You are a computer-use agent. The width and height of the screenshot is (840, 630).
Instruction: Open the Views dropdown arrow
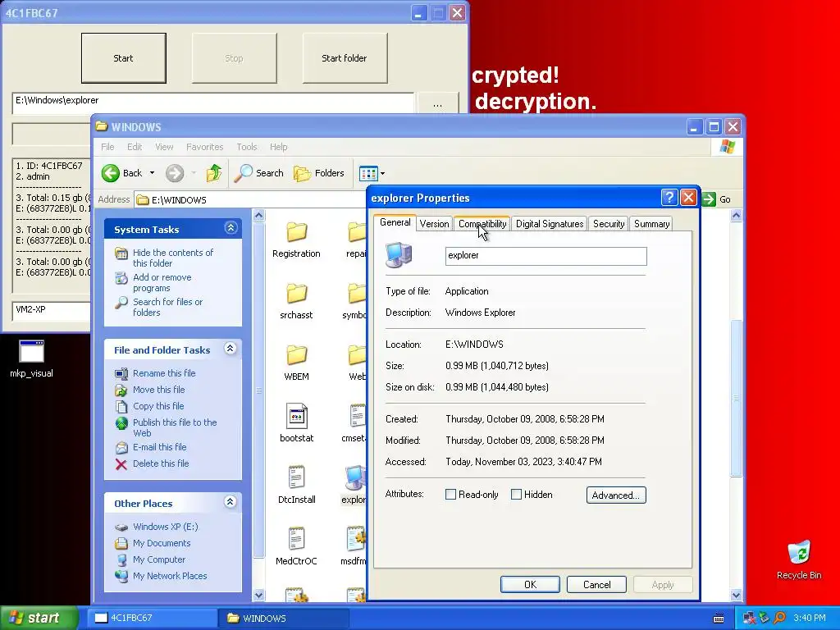(382, 174)
